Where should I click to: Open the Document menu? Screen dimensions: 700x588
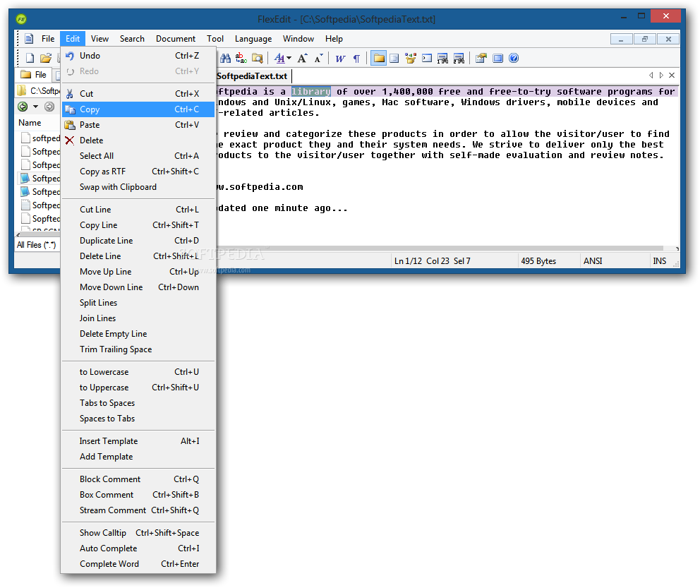tap(176, 39)
